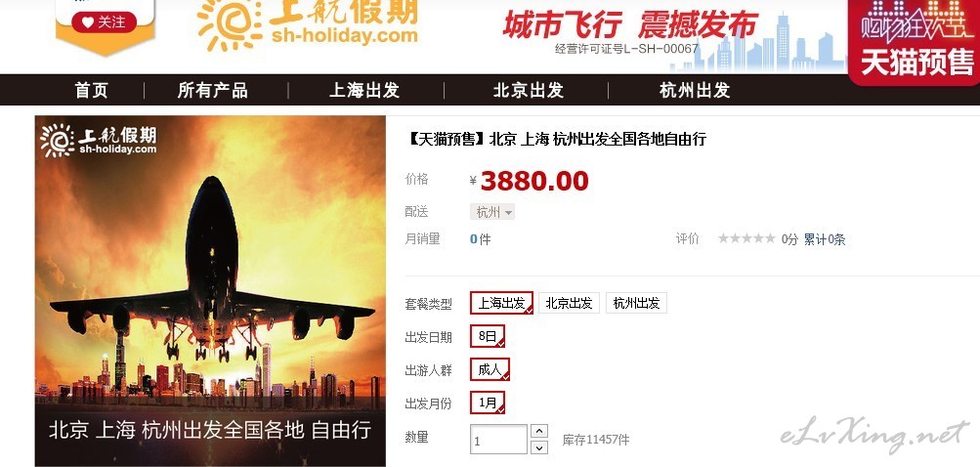Decrease quantity with the down arrow
The image size is (980, 467).
click(538, 447)
